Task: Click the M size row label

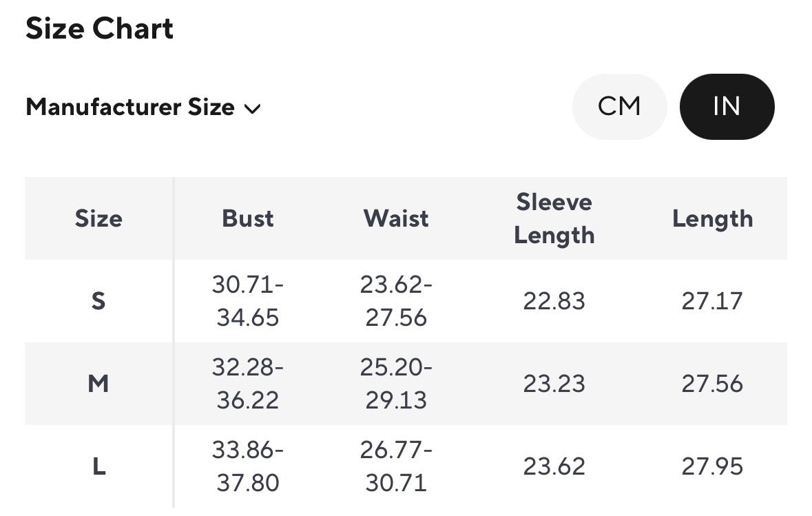Action: click(98, 384)
